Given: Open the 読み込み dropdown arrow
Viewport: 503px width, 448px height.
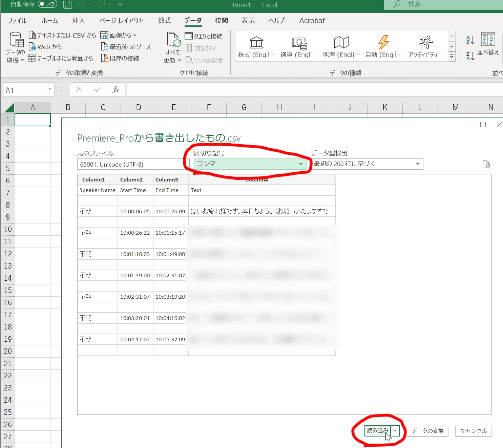Looking at the screenshot, I should tap(395, 431).
